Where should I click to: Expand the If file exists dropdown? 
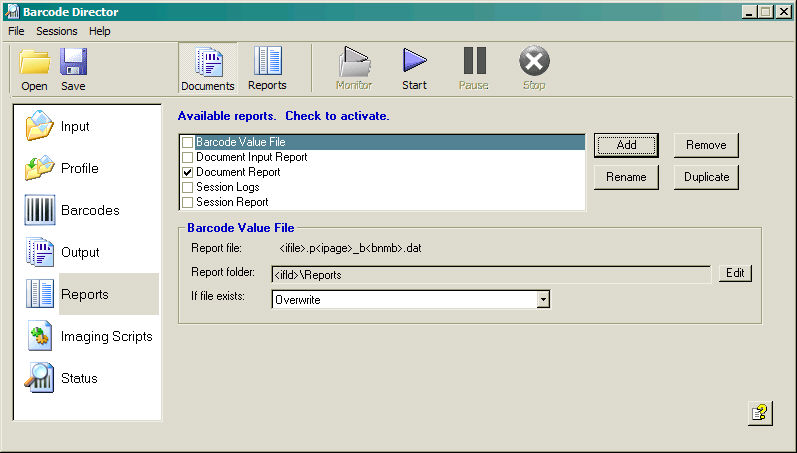pos(543,299)
